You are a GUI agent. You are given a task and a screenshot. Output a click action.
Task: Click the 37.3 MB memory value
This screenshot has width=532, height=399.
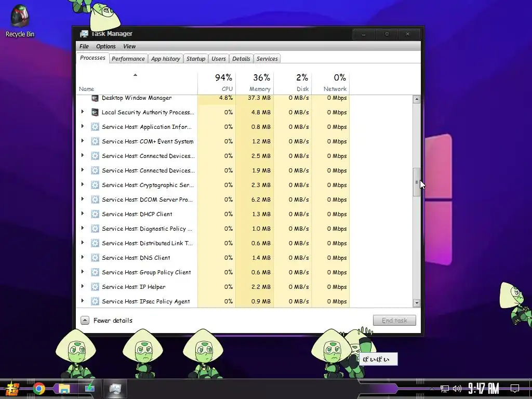[x=259, y=98]
